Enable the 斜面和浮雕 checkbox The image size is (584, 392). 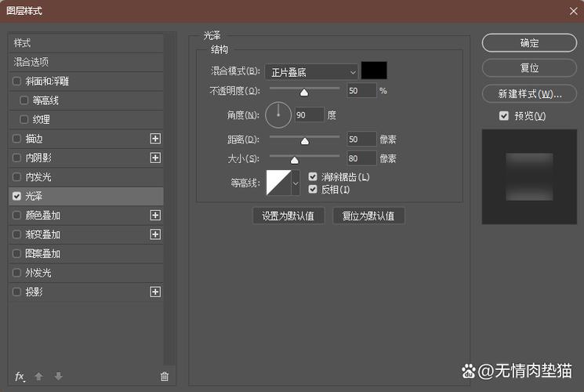(x=16, y=81)
